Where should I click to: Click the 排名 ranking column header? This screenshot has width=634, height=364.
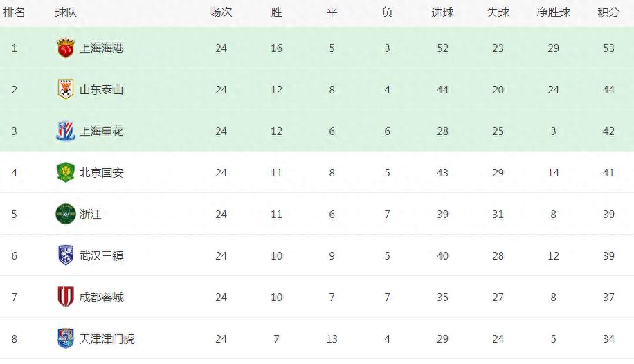(x=14, y=12)
